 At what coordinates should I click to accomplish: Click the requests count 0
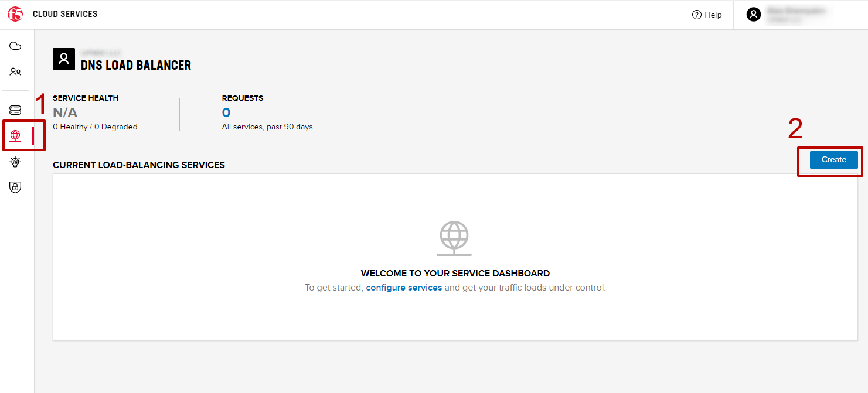tap(226, 112)
